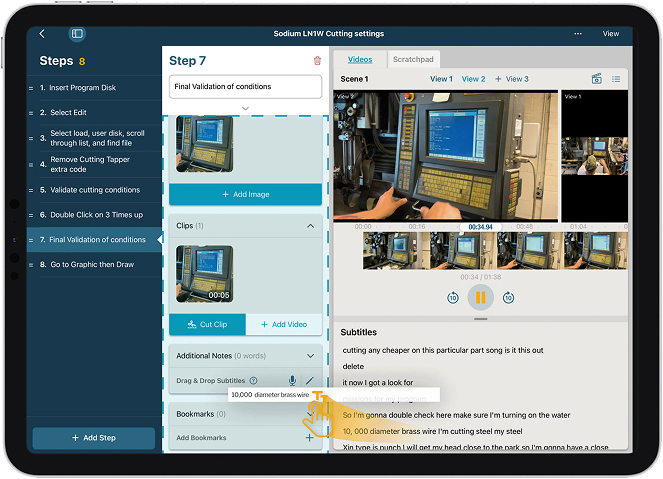Open the three-dot more options menu

click(x=578, y=34)
